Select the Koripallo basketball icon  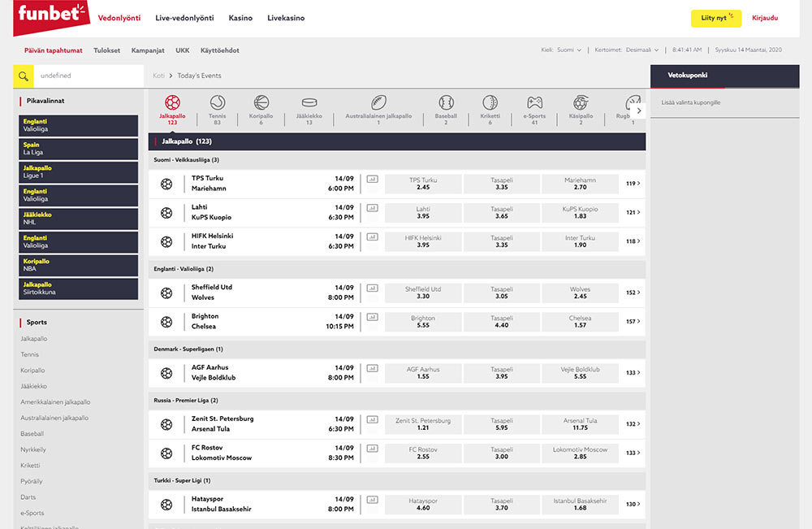(261, 102)
